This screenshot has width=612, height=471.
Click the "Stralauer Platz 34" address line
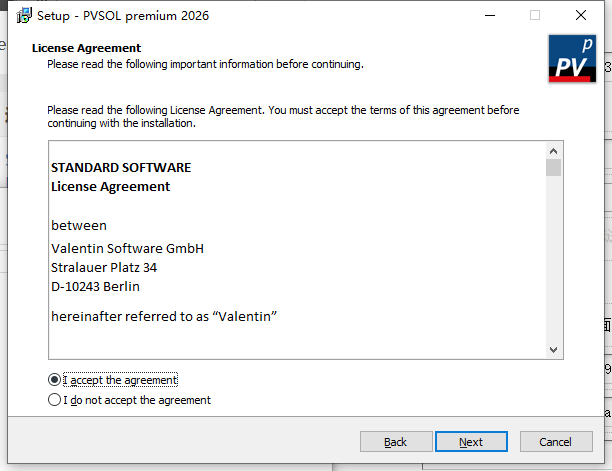click(104, 267)
